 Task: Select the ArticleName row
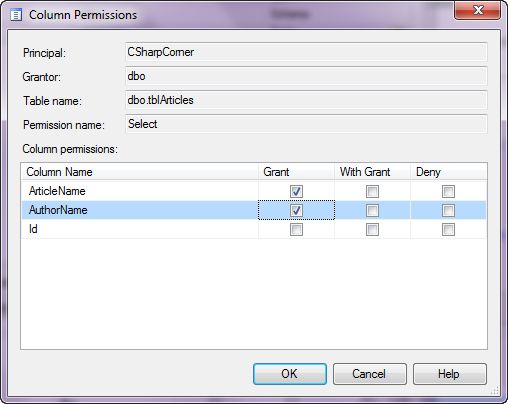254,191
